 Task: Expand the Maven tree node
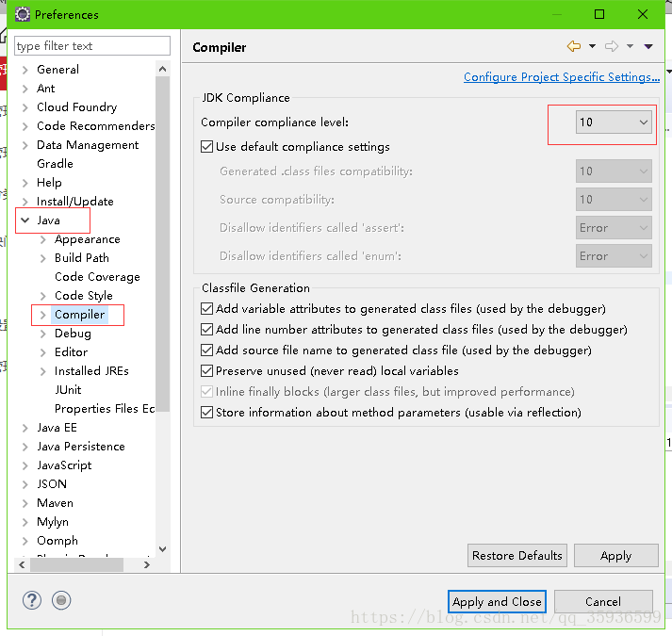click(25, 503)
